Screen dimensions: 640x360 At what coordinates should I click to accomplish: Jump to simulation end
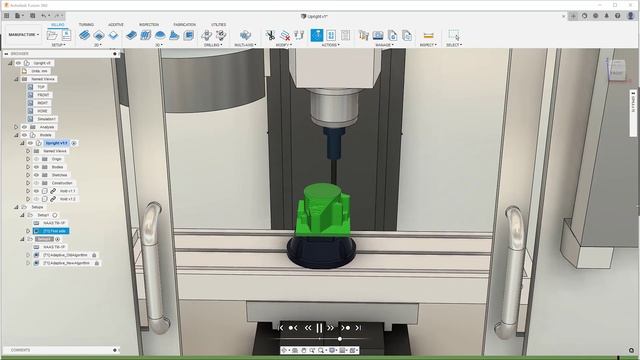coord(358,328)
